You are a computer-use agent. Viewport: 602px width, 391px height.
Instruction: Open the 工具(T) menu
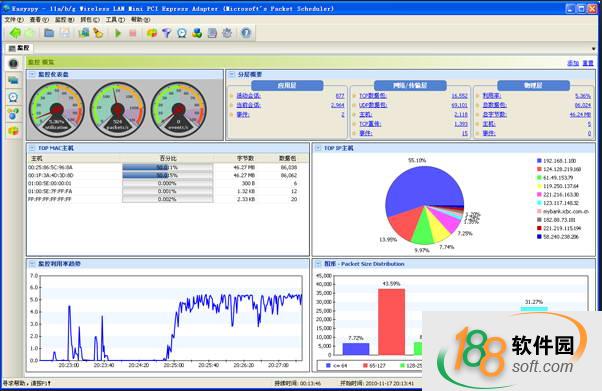[115, 19]
